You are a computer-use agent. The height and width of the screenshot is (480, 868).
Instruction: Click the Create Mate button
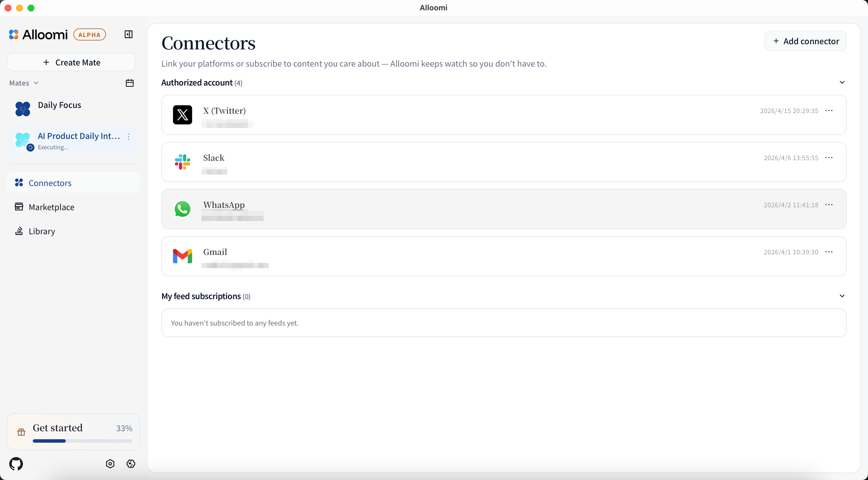(x=71, y=62)
